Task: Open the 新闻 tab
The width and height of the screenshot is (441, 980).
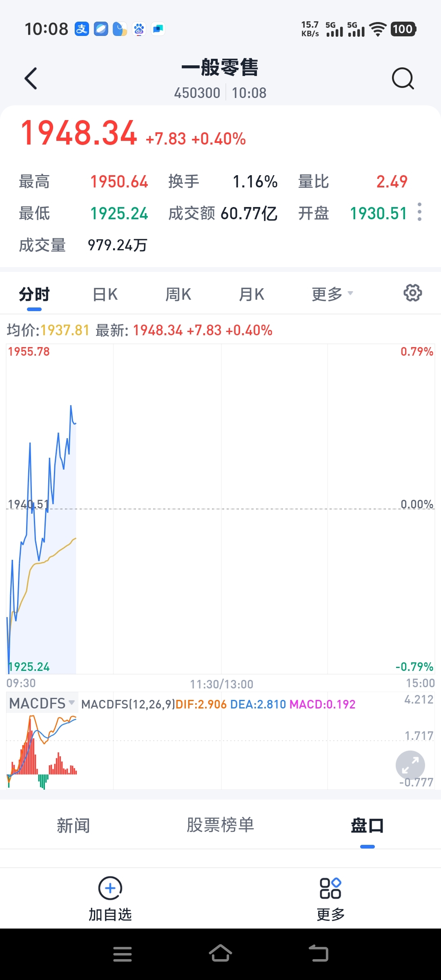Action: click(x=73, y=826)
